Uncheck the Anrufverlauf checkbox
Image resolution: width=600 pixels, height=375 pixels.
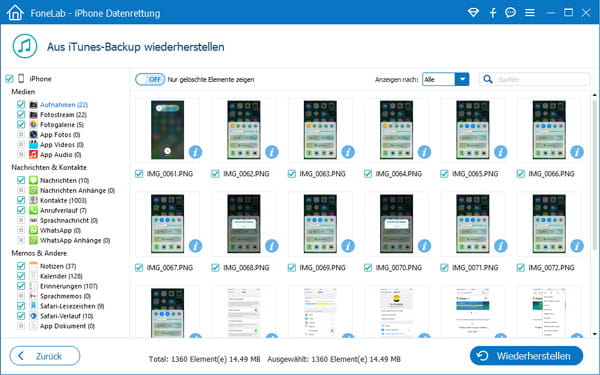coord(21,210)
